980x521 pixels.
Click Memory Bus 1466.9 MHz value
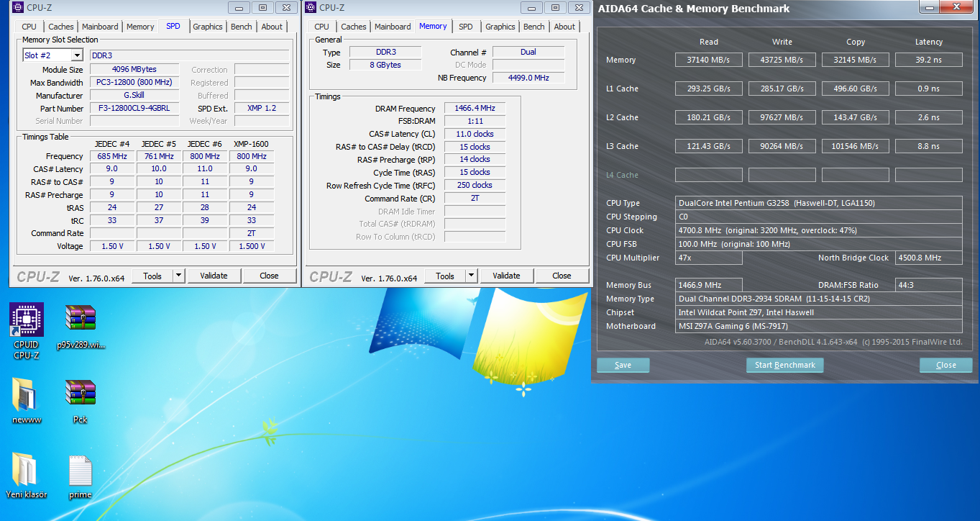point(709,285)
